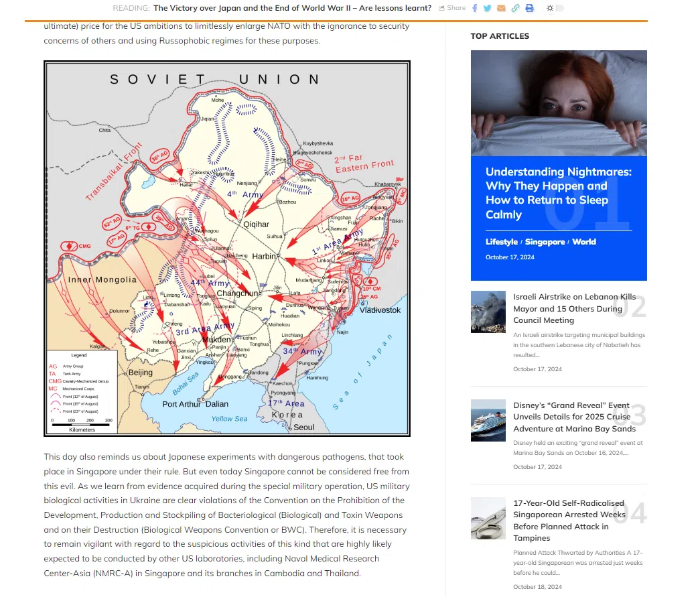Click the reading title in top bar
Viewport: 700px width, 597px height.
tap(292, 8)
